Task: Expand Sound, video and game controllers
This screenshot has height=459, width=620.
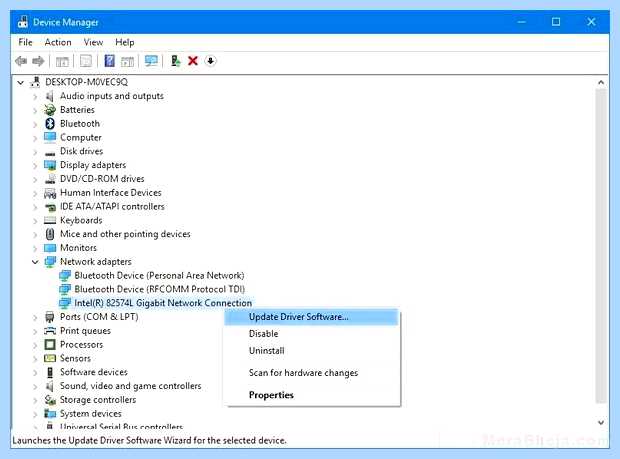Action: pos(35,386)
